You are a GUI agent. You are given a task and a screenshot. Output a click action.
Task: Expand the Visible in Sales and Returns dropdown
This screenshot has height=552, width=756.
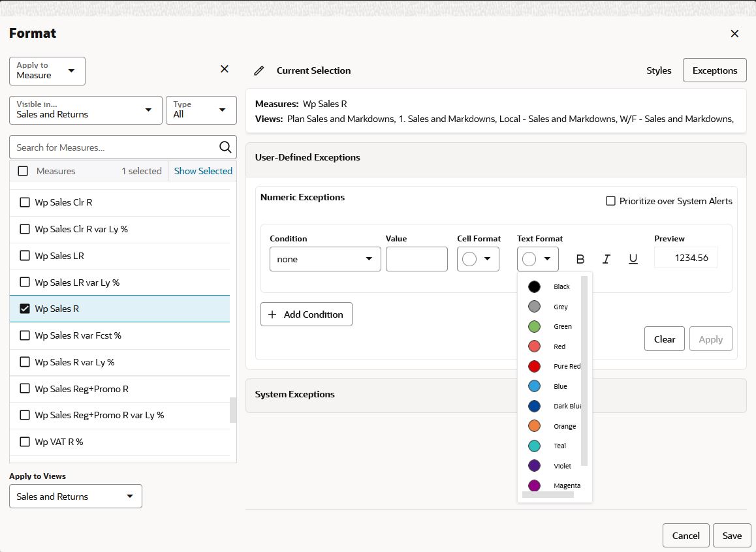click(86, 110)
